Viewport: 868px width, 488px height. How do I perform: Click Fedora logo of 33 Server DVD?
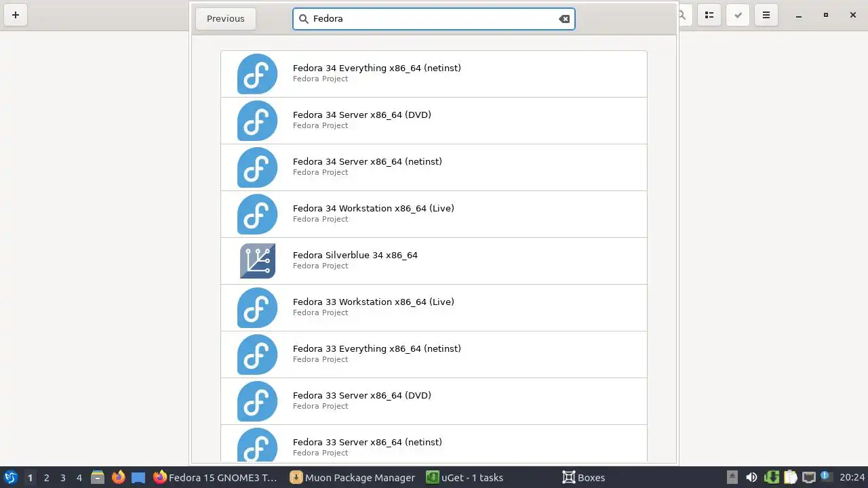[257, 401]
